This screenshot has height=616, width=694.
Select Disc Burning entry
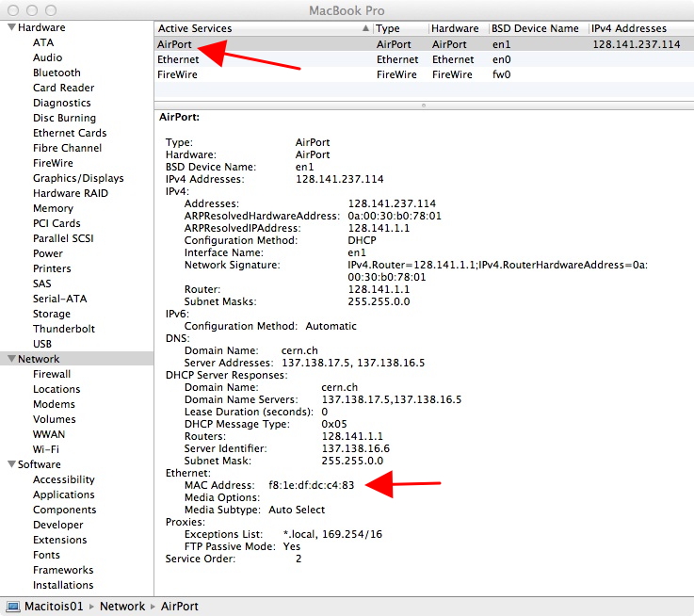[x=64, y=118]
